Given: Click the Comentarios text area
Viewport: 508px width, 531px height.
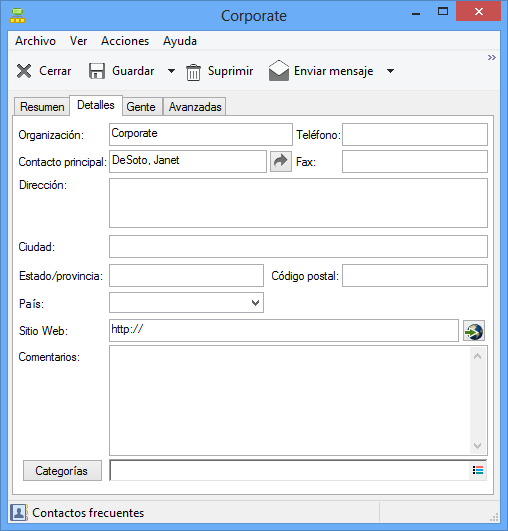Looking at the screenshot, I should 290,401.
